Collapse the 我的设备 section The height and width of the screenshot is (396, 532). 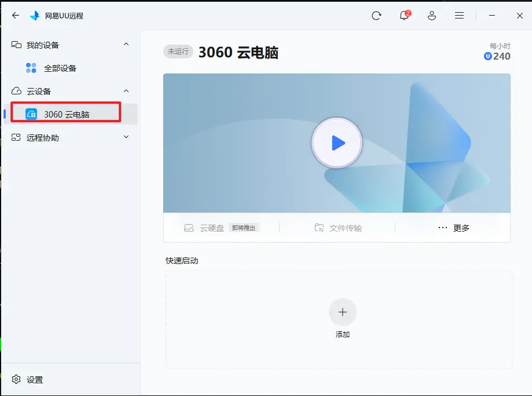126,45
